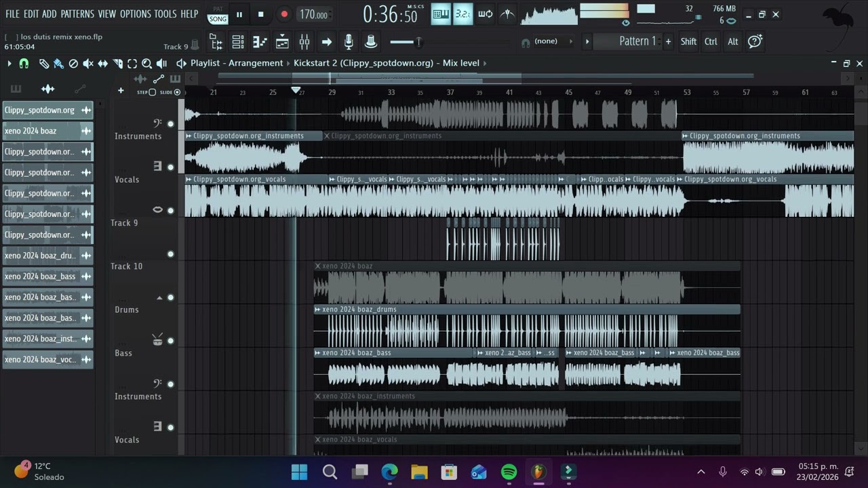
Task: Click the Ctrl button
Action: pyautogui.click(x=711, y=41)
